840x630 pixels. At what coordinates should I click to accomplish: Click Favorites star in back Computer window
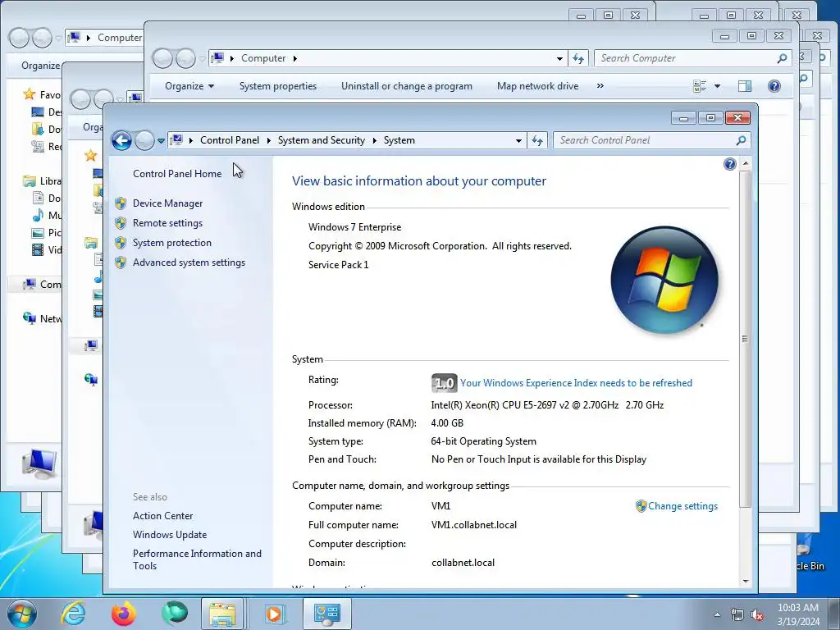click(29, 95)
